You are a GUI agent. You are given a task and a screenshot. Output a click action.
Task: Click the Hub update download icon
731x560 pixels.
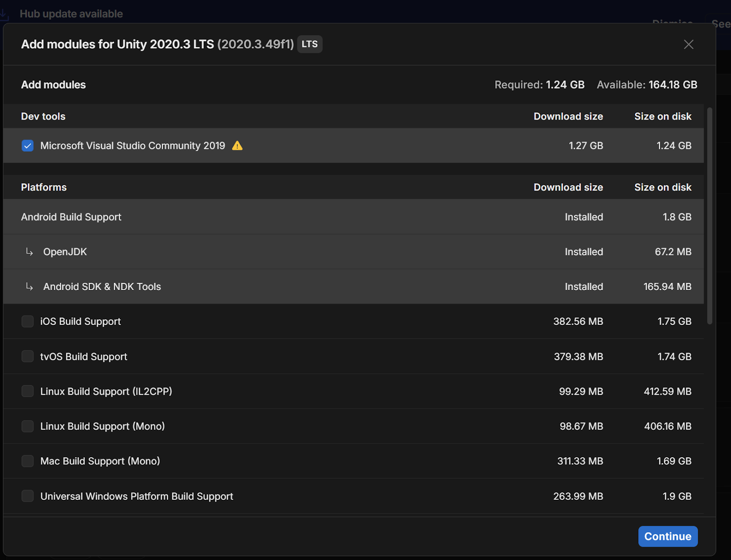pos(4,15)
